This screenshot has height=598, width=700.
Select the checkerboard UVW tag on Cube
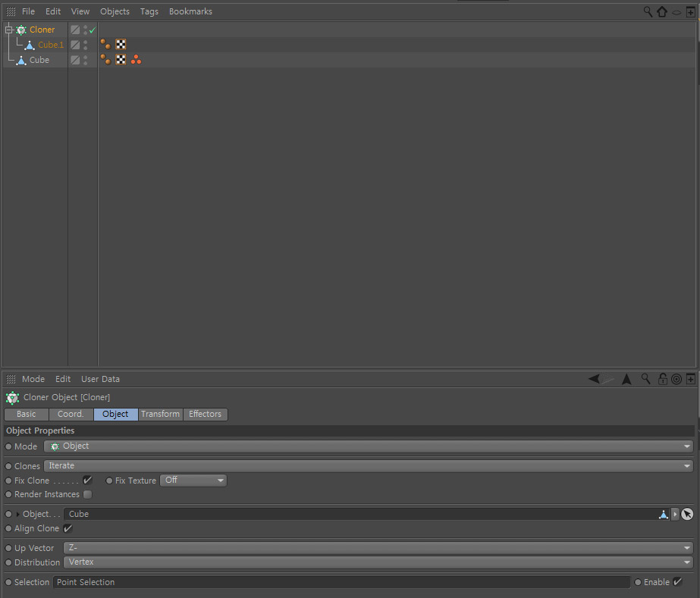pyautogui.click(x=121, y=59)
